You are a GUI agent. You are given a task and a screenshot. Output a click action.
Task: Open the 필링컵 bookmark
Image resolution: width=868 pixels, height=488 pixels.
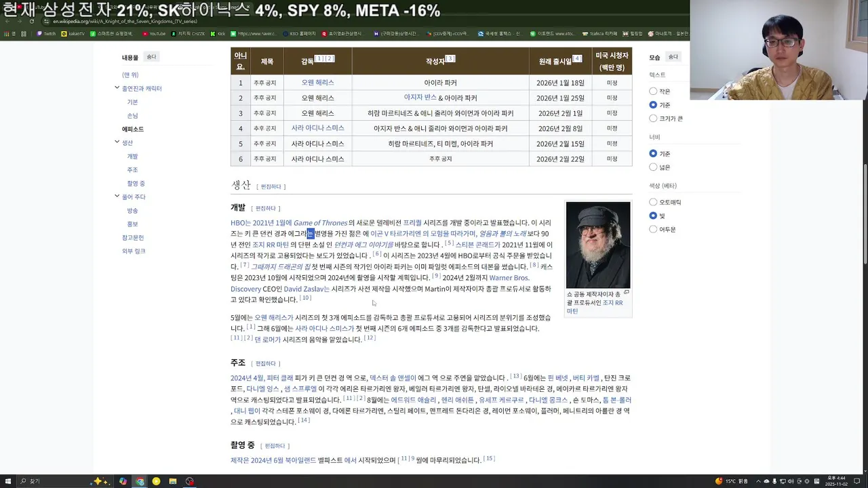pyautogui.click(x=633, y=33)
